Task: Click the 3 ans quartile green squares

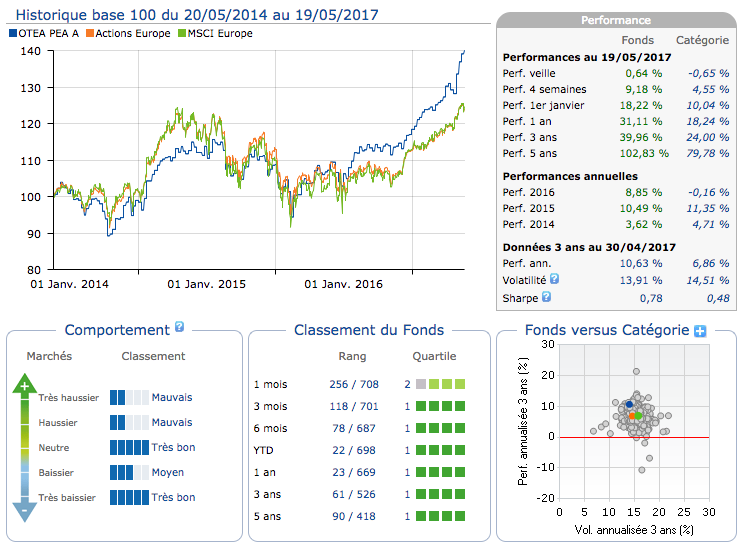Action: point(441,494)
